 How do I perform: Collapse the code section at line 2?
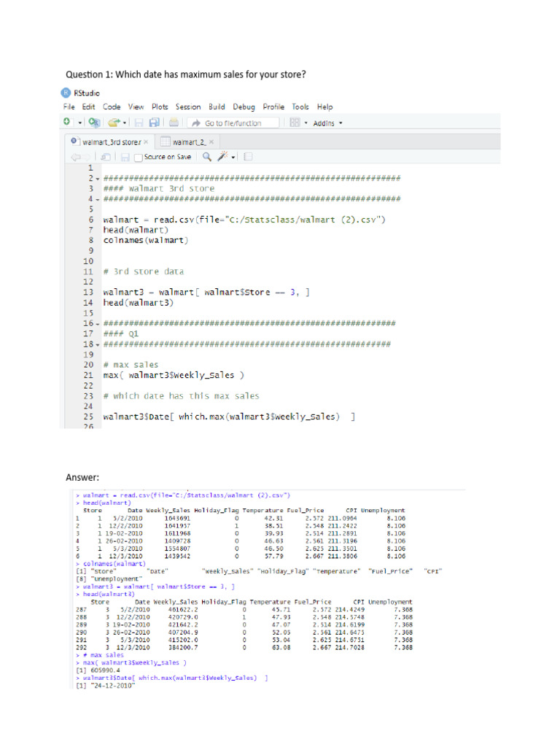97,178
